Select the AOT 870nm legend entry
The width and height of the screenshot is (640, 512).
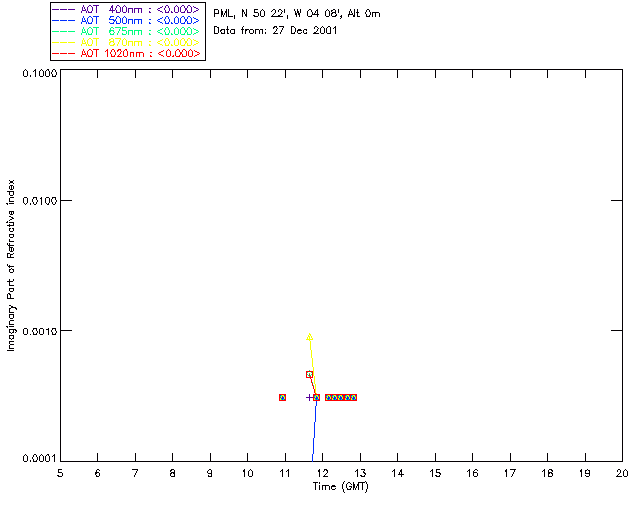(127, 42)
